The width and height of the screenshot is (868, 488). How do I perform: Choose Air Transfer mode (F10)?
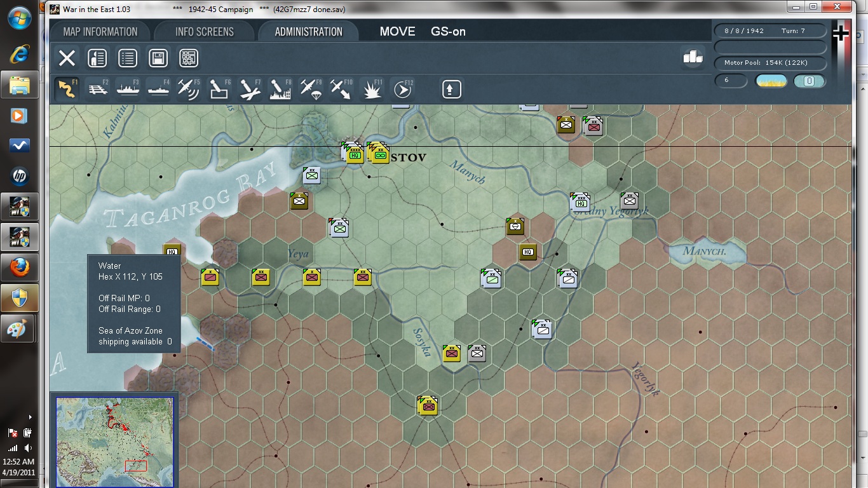point(341,89)
